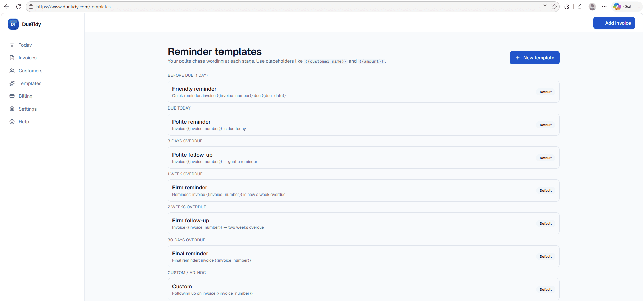This screenshot has height=301, width=644.
Task: Click the CUSTOM / AD-HOC label
Action: click(187, 273)
